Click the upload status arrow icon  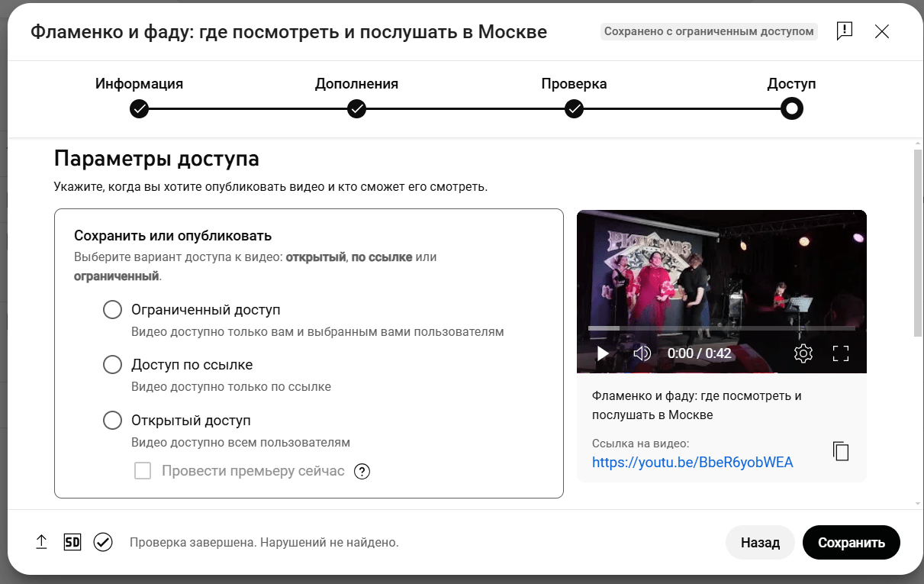coord(42,542)
